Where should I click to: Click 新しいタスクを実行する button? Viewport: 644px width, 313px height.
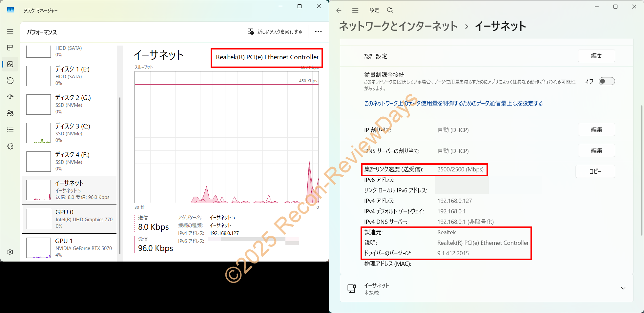(x=275, y=32)
